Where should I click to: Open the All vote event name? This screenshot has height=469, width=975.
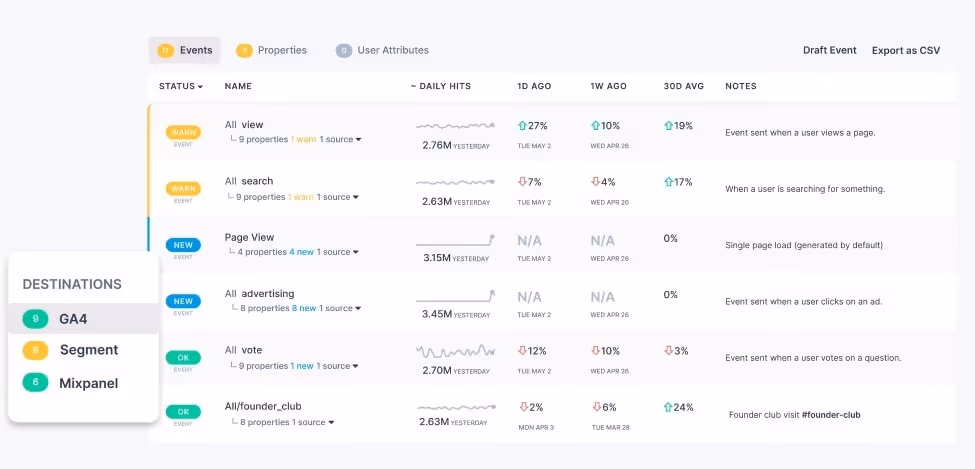click(243, 350)
